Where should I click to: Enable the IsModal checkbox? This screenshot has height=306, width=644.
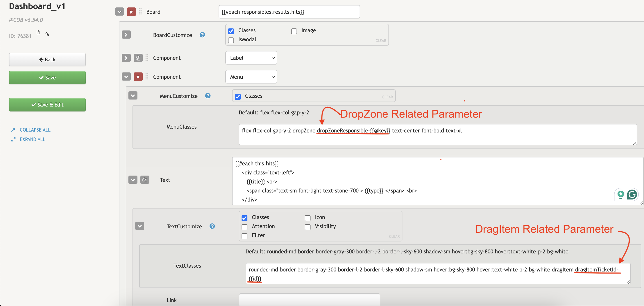(231, 40)
